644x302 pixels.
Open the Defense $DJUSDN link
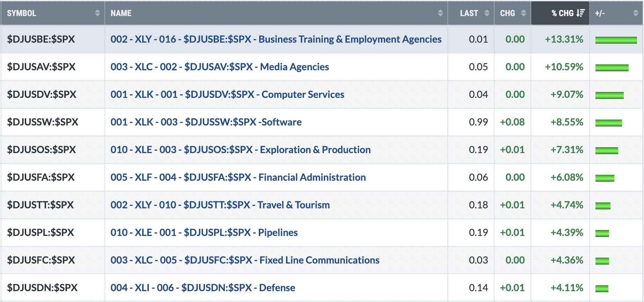click(x=203, y=288)
